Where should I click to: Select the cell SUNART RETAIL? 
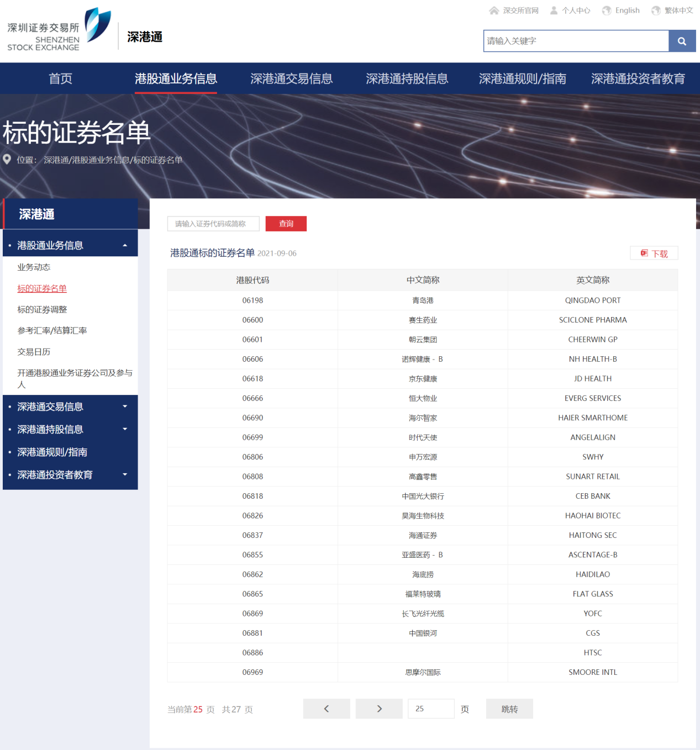click(593, 477)
